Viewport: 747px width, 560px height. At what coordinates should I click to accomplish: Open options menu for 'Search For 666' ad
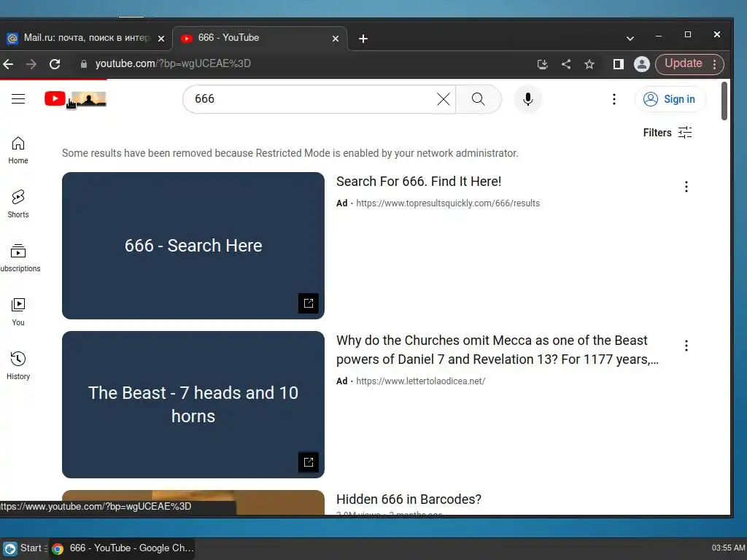(x=686, y=187)
